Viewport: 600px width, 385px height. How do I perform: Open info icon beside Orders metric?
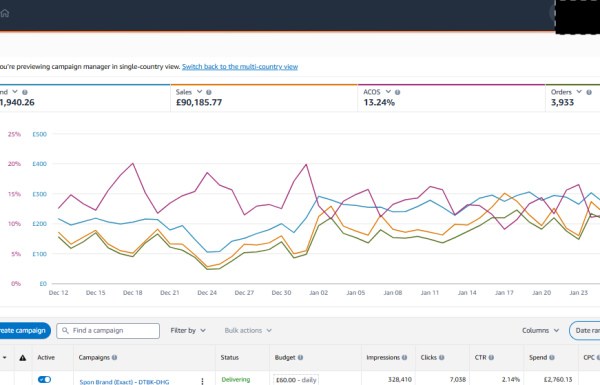tap(589, 92)
